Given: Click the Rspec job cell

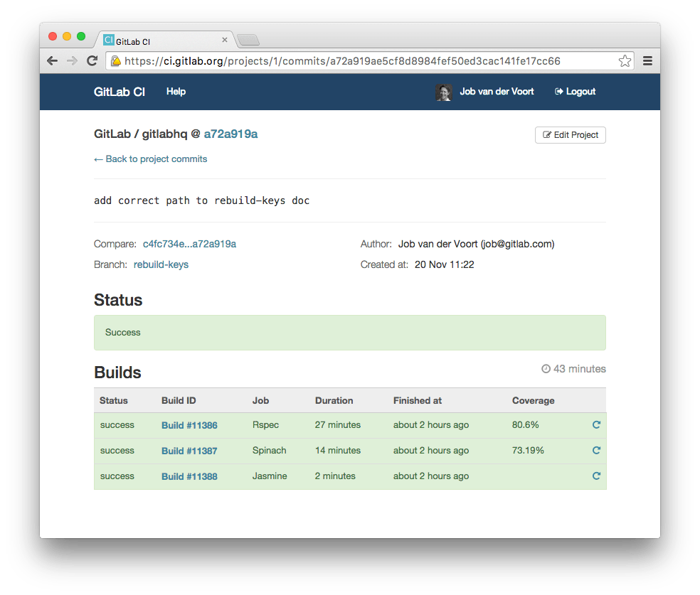Looking at the screenshot, I should (x=265, y=424).
